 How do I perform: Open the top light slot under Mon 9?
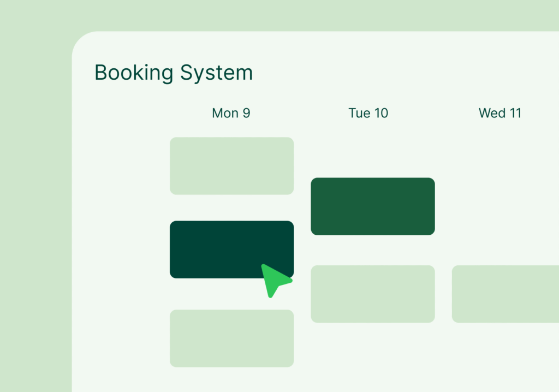[x=231, y=166]
